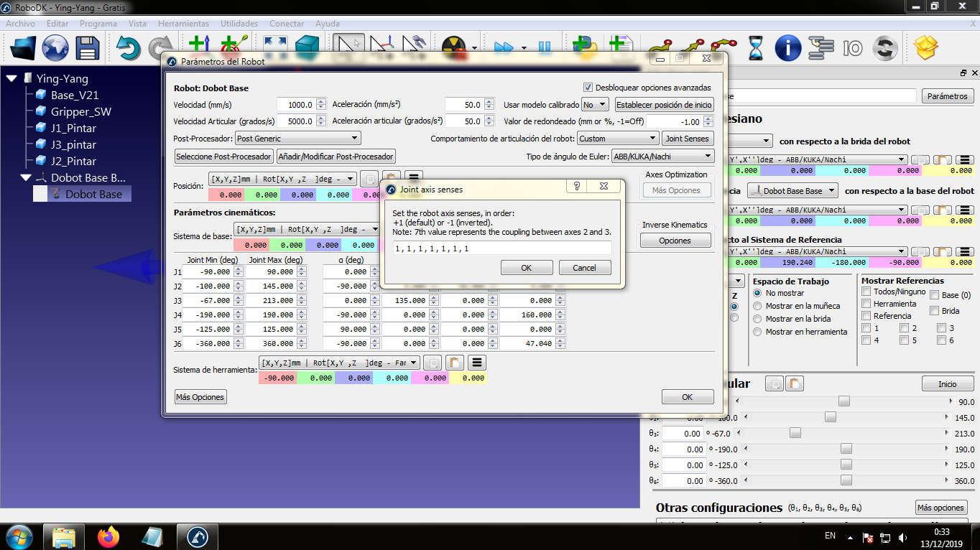Viewport: 980px width, 550px height.
Task: Click the Undo arrow in toolbar
Action: pyautogui.click(x=129, y=49)
